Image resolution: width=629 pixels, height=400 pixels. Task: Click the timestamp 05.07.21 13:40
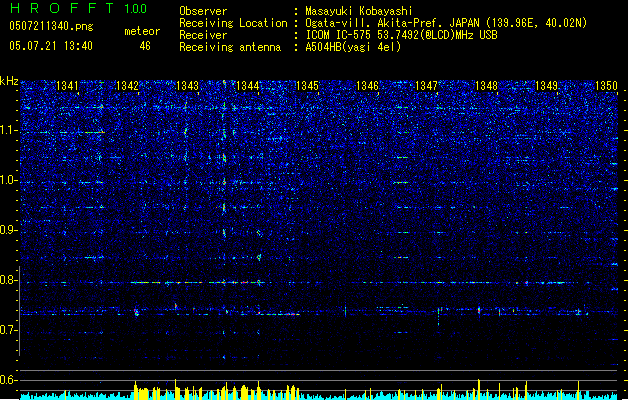pos(51,46)
